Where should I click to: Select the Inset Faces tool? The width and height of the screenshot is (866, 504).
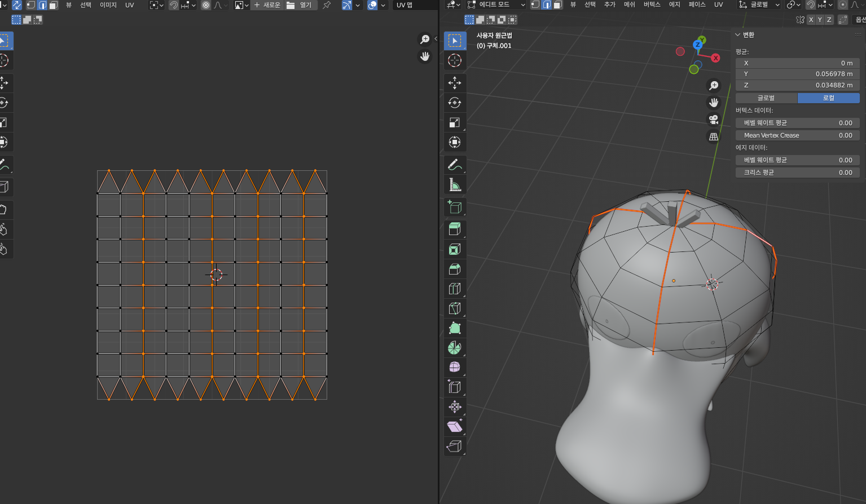(x=455, y=249)
